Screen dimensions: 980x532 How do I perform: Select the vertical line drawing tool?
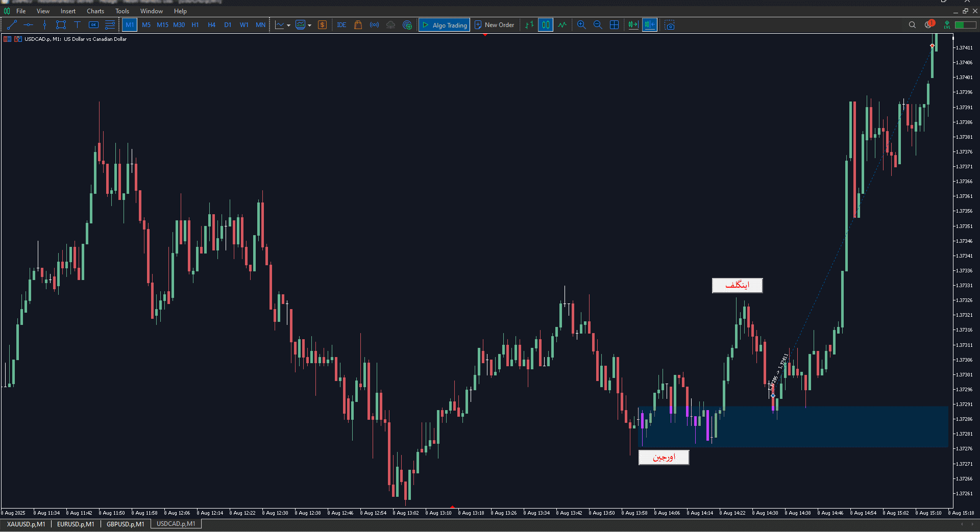click(x=44, y=24)
